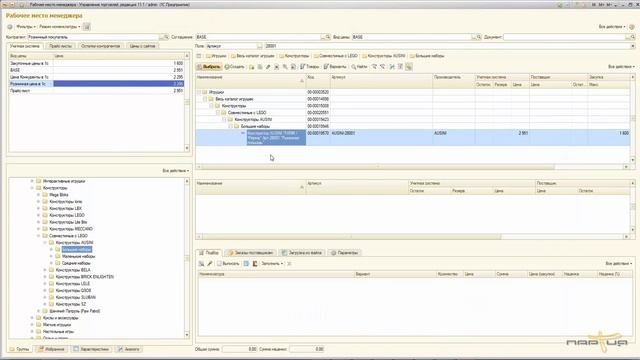Collapse the Игрушки row in catalog table
Image resolution: width=640 pixels, height=360 pixels.
pyautogui.click(x=199, y=92)
